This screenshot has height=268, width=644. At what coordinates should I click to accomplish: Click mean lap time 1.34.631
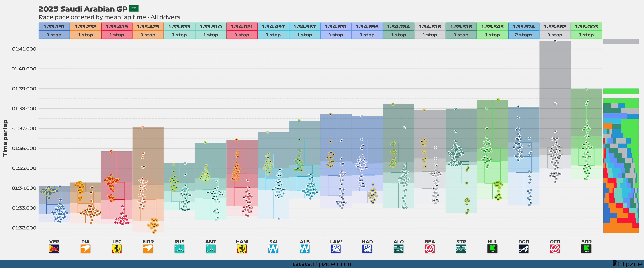coord(336,27)
